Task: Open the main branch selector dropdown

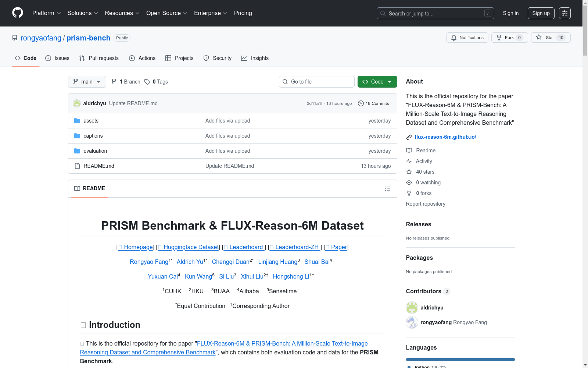Action: (x=87, y=82)
